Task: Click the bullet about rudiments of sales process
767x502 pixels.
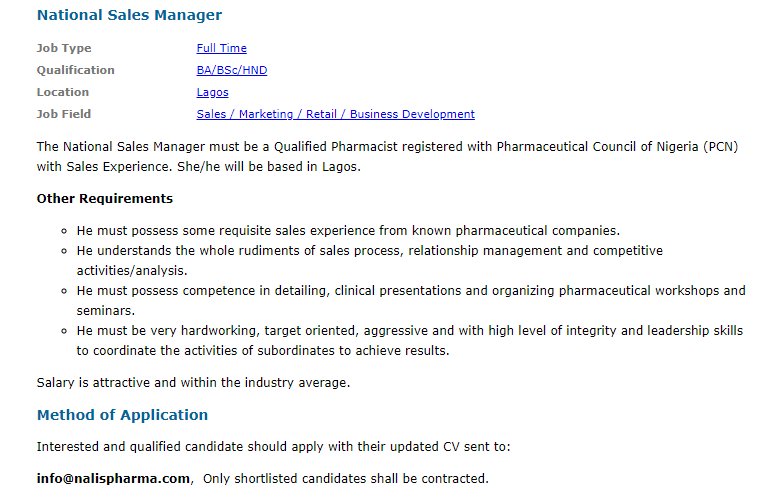Action: [370, 260]
